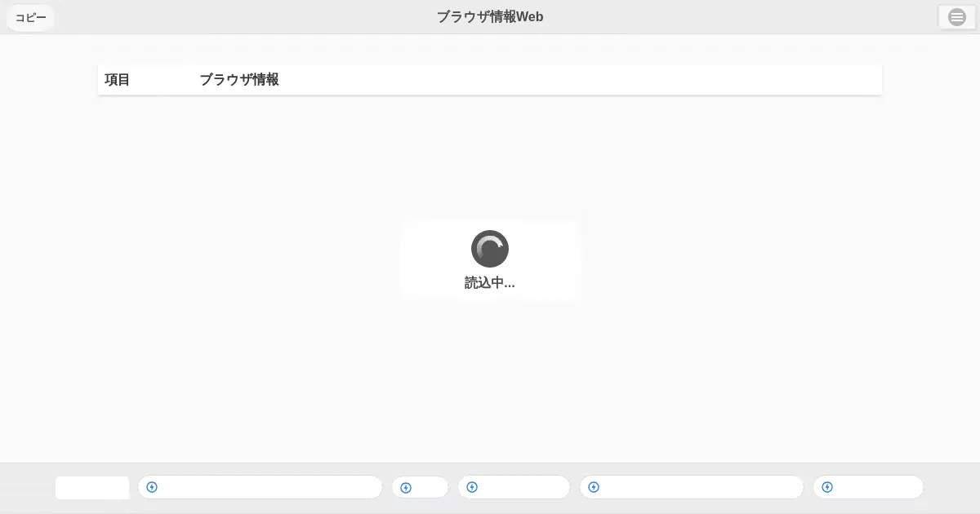Click empty area of the third footer pill

click(x=523, y=488)
